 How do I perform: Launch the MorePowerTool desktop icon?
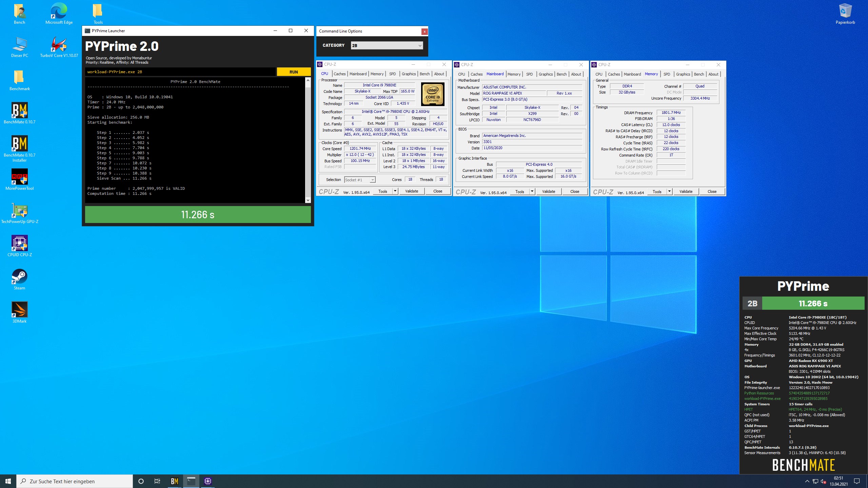pos(19,180)
